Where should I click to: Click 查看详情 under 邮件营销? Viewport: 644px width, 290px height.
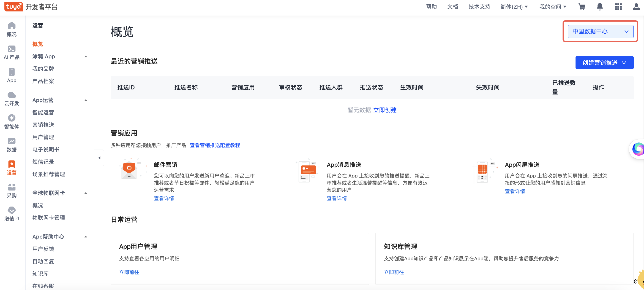click(x=164, y=199)
